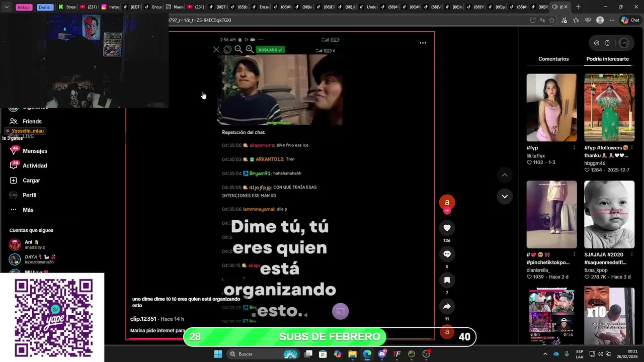The width and height of the screenshot is (644, 362).
Task: Switch to the Nueva browser tab
Action: click(175, 7)
